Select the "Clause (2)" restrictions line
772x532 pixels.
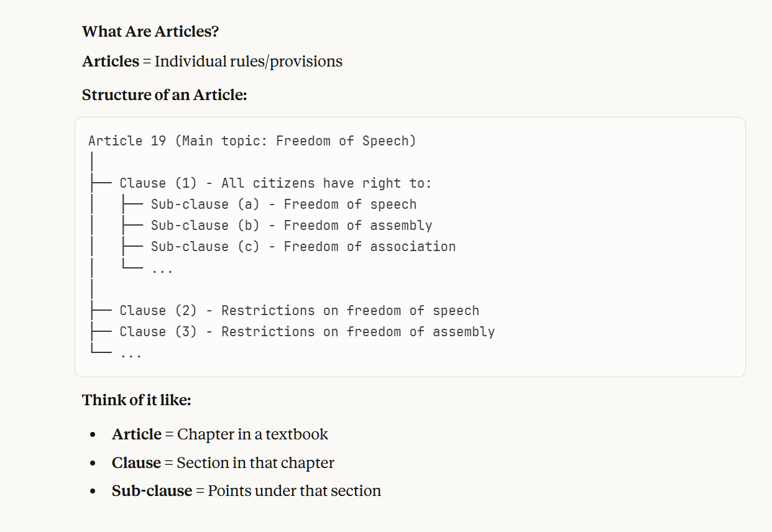click(x=299, y=311)
